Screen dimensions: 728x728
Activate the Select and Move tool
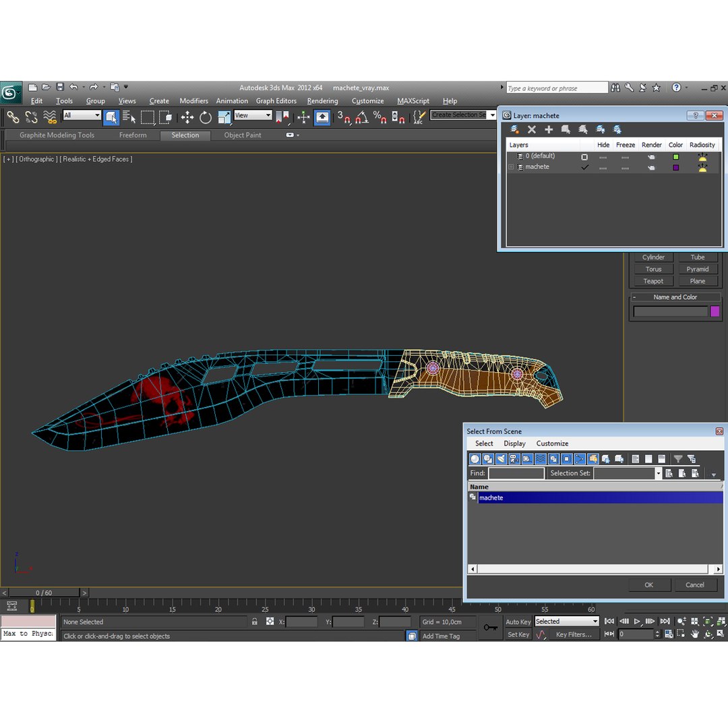tap(187, 117)
